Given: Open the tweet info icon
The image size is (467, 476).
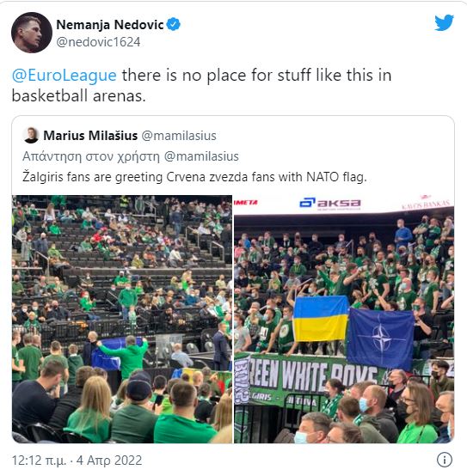Looking at the screenshot, I should tap(445, 460).
